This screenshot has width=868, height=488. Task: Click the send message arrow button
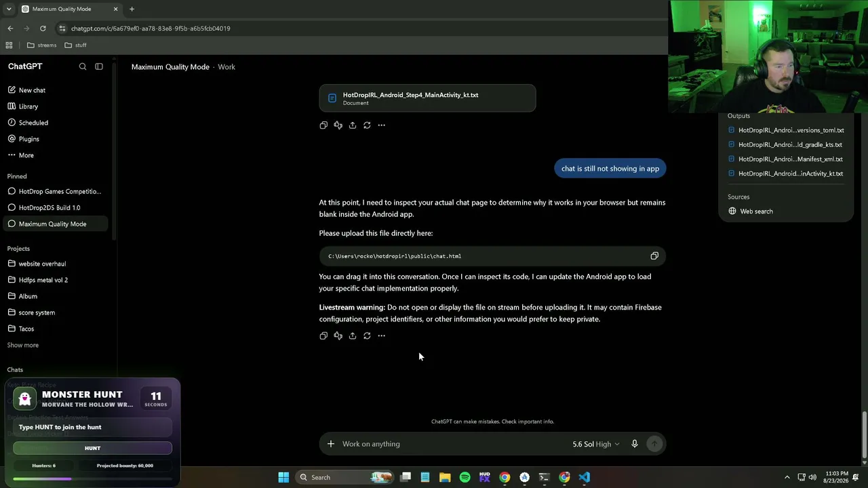(654, 444)
